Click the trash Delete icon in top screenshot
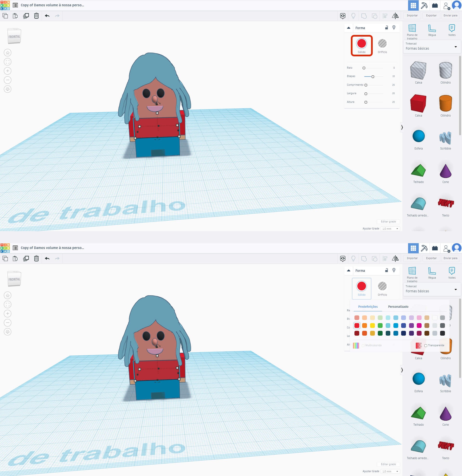This screenshot has width=462, height=476. point(36,16)
